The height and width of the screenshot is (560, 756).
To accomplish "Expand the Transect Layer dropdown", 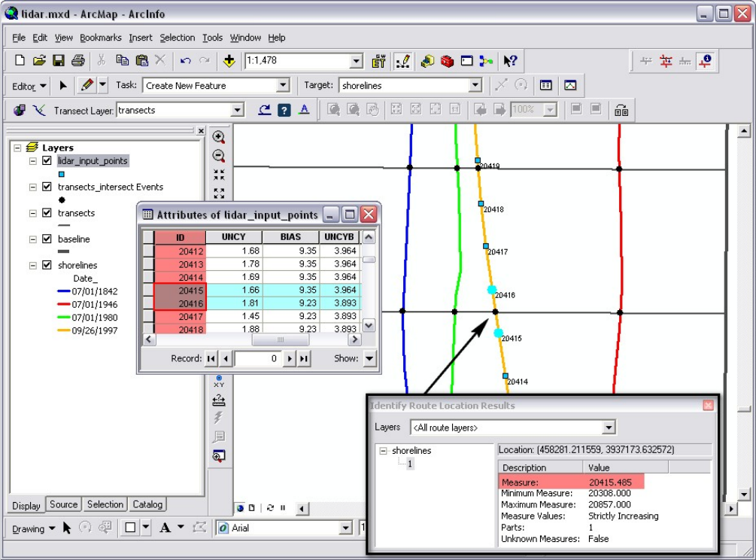I will 238,111.
